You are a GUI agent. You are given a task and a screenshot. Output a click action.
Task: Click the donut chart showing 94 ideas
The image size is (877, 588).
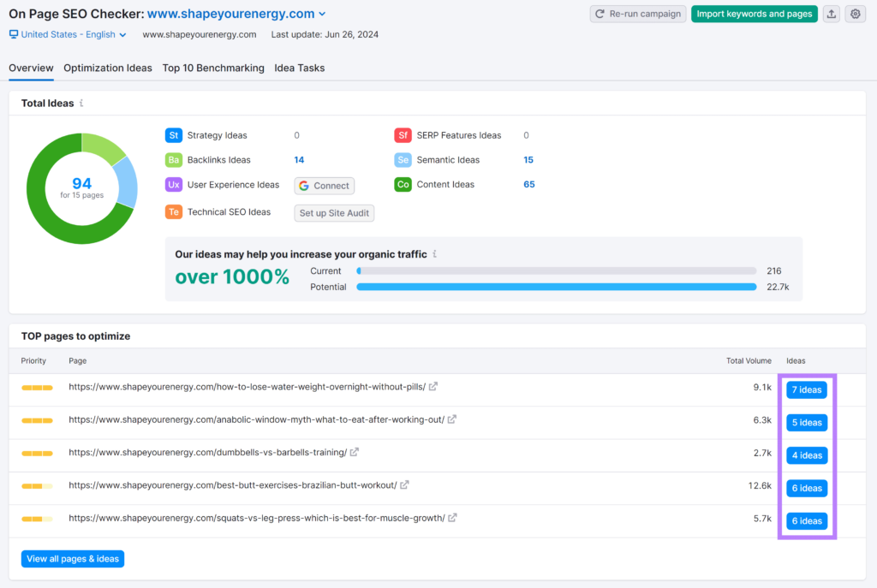82,188
